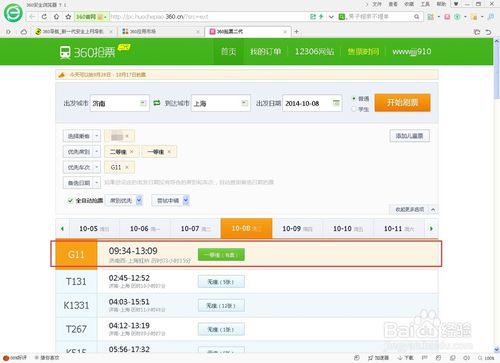Close the 360抢票二代 tab

click(x=285, y=32)
